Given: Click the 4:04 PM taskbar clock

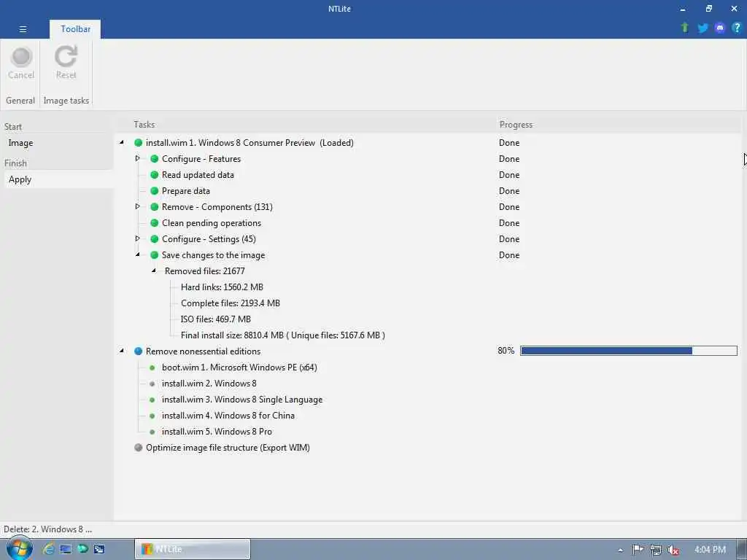Looking at the screenshot, I should pos(710,550).
